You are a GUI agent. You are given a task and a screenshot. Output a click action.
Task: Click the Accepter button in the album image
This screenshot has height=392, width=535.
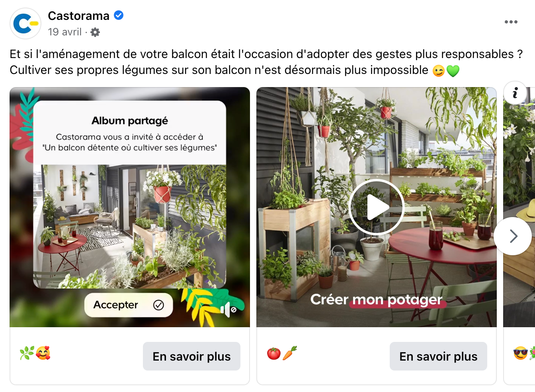[x=129, y=305]
